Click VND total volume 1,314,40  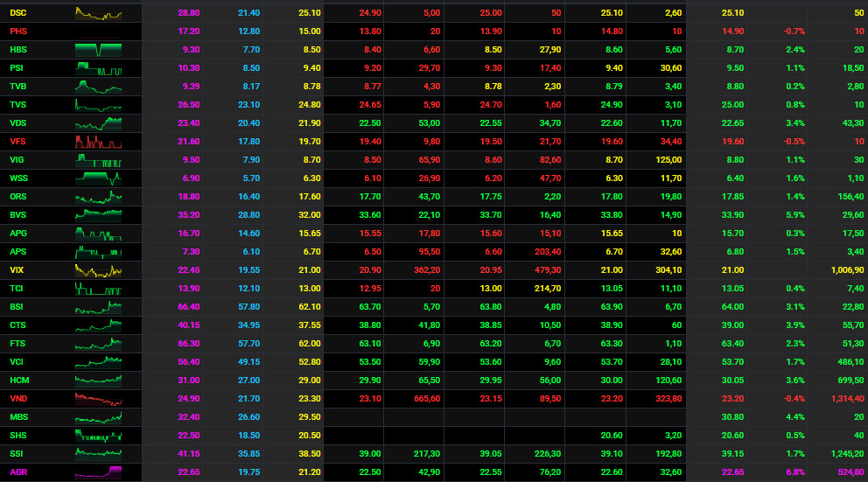coord(848,398)
